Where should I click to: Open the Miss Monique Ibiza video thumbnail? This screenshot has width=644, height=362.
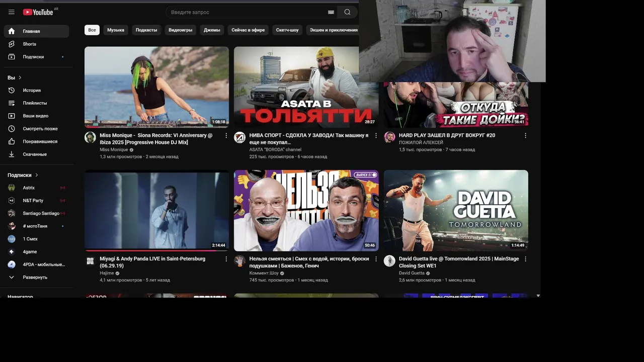click(x=156, y=87)
